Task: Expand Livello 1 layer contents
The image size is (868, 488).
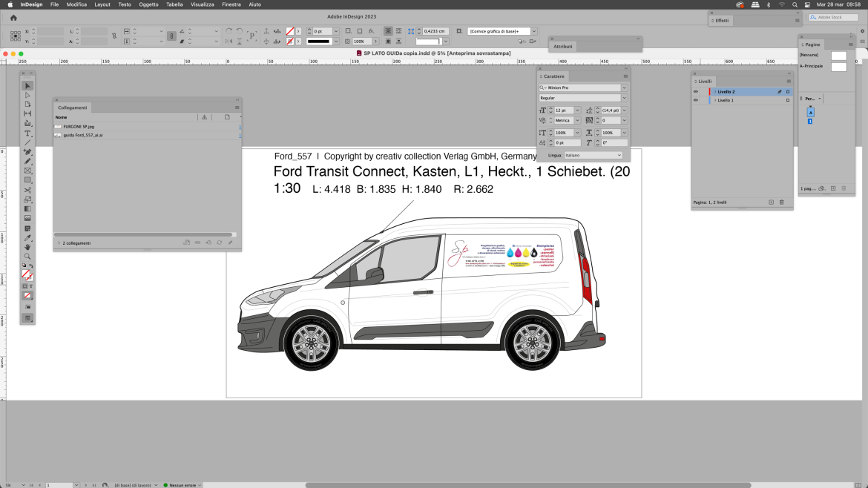Action: click(x=715, y=100)
